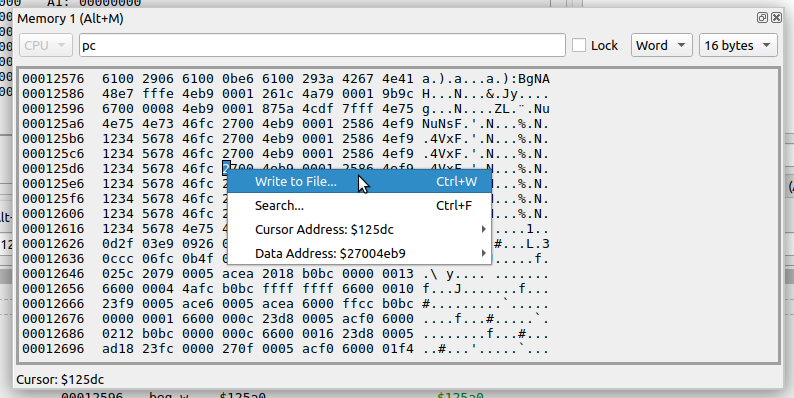Click word 0212 in row 00012686

117,334
